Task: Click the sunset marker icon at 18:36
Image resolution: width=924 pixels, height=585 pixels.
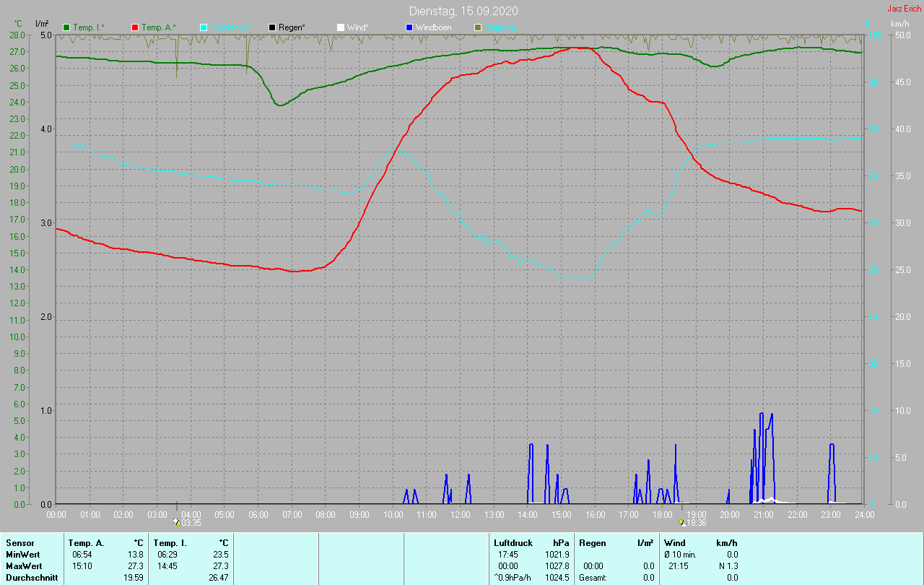Action: 683,522
